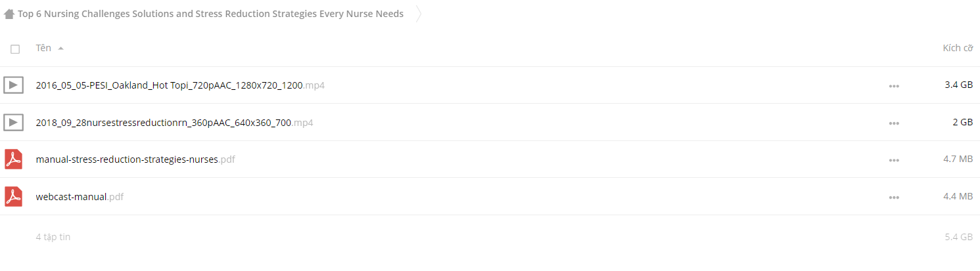The image size is (980, 271).
Task: Open more options for the 2 GB video
Action: [x=893, y=123]
